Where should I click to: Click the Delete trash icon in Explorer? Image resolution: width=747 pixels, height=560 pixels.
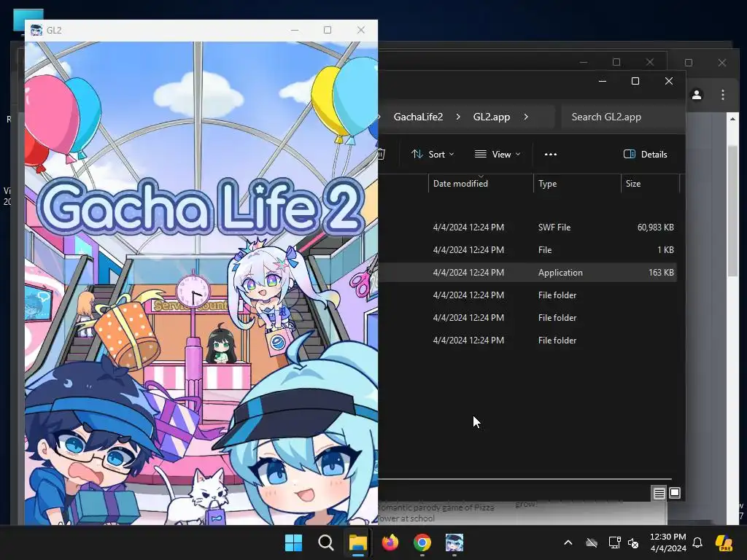(x=381, y=155)
